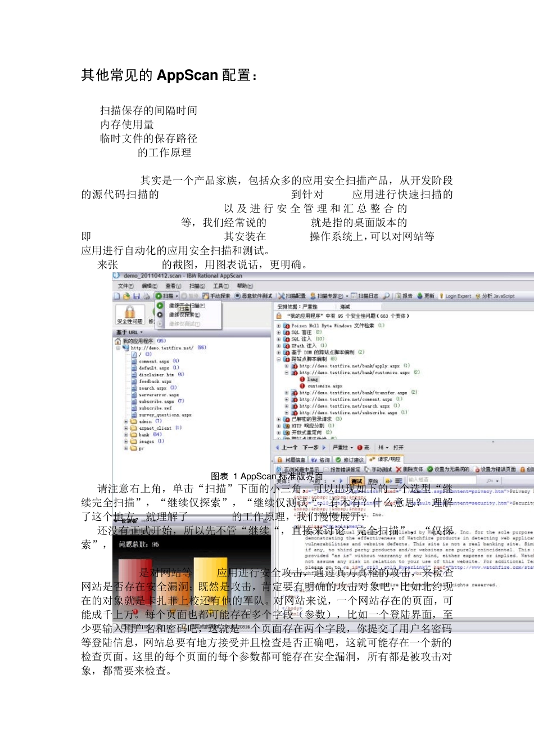Open 扫描配置 from the toolbar

point(292,296)
